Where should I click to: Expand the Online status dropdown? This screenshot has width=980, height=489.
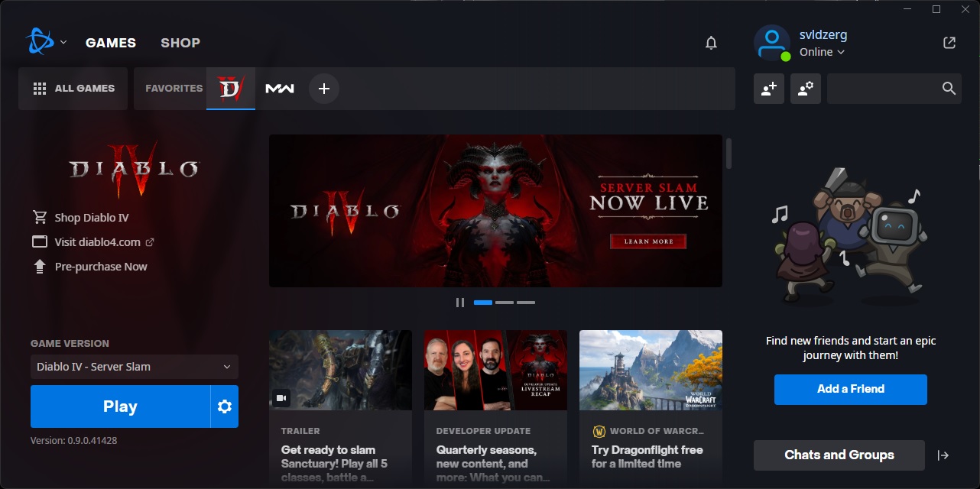click(822, 52)
